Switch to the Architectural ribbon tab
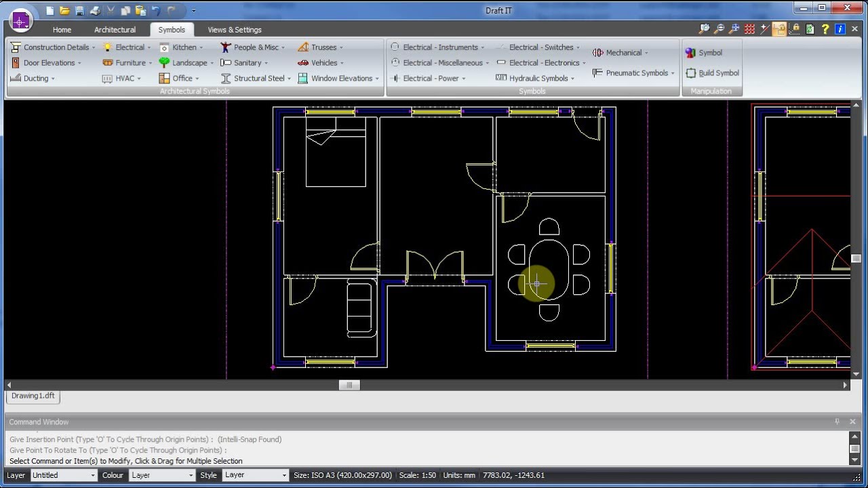Screen dimensions: 868x488 coord(115,30)
